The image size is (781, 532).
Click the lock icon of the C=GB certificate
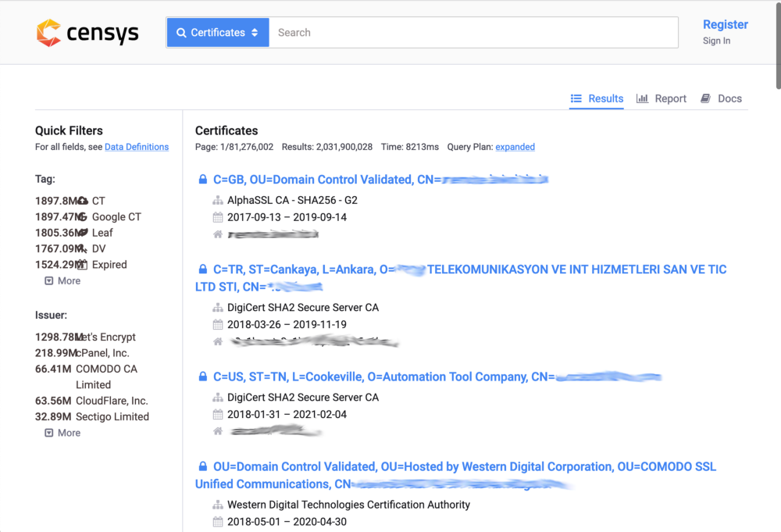coord(203,180)
